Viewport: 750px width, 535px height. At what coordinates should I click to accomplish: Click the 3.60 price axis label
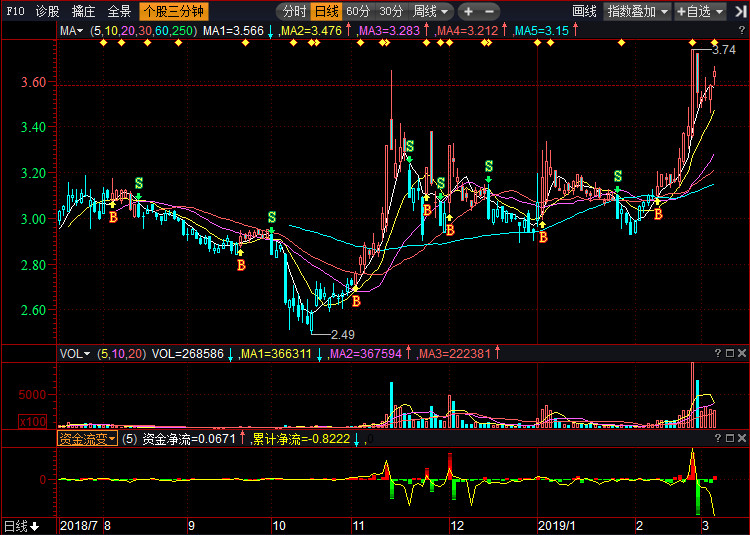tap(33, 82)
